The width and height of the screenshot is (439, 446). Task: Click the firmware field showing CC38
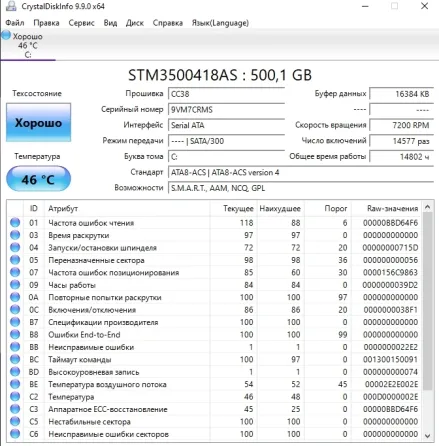click(x=226, y=94)
